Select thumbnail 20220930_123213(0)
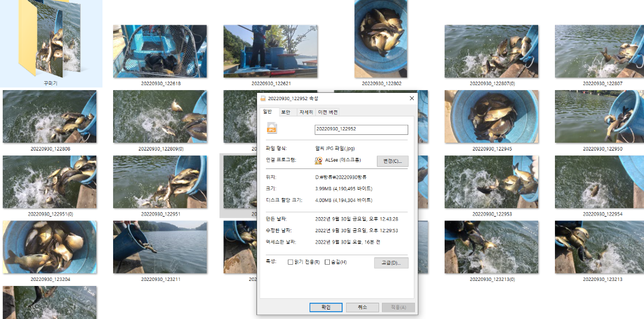Viewport: 644px width, 319px height. pyautogui.click(x=491, y=247)
